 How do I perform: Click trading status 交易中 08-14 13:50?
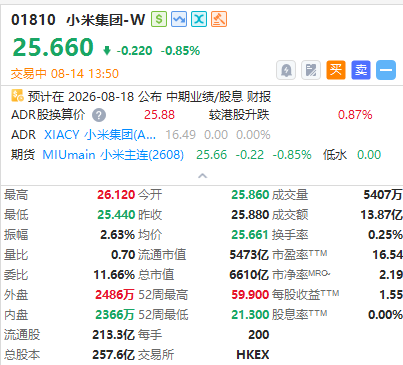point(65,73)
